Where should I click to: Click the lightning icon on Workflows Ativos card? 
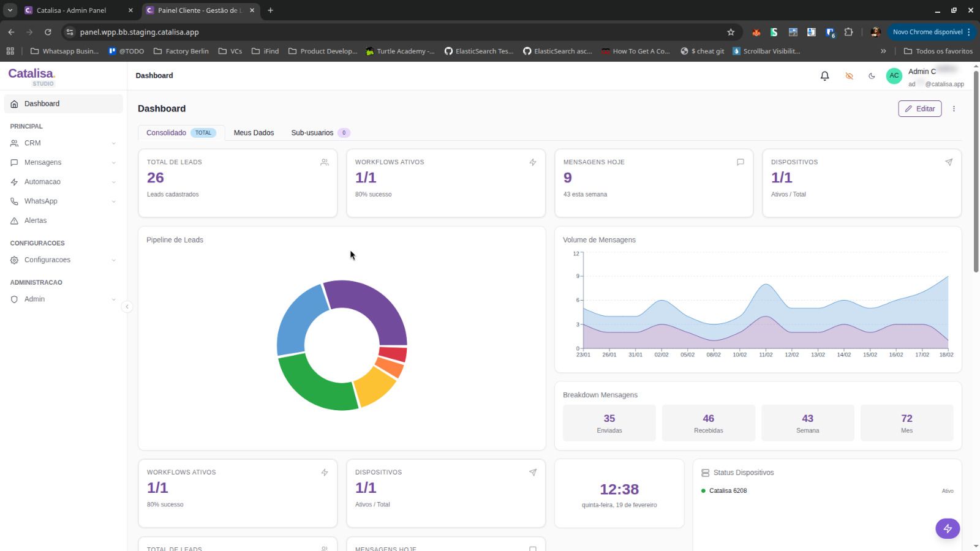click(532, 162)
